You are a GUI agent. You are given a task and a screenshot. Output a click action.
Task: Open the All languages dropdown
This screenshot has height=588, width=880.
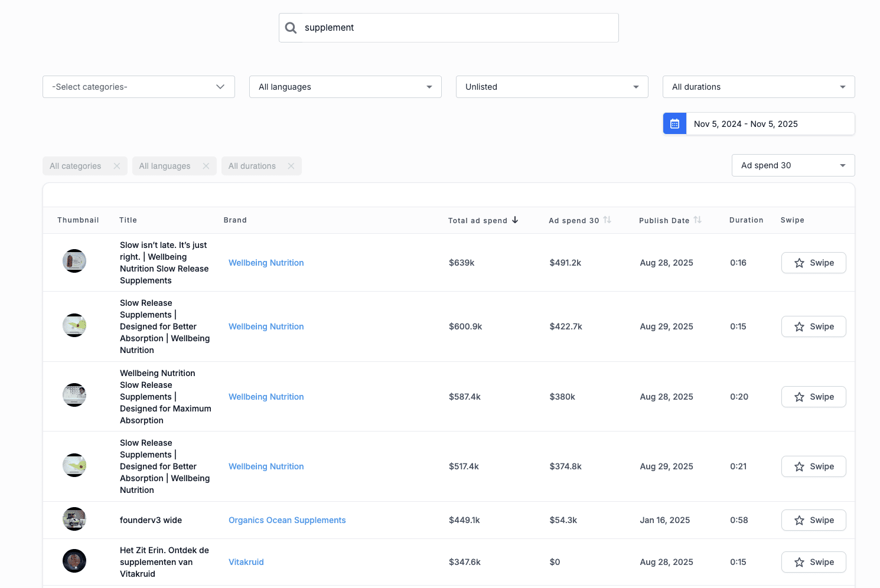(x=346, y=87)
